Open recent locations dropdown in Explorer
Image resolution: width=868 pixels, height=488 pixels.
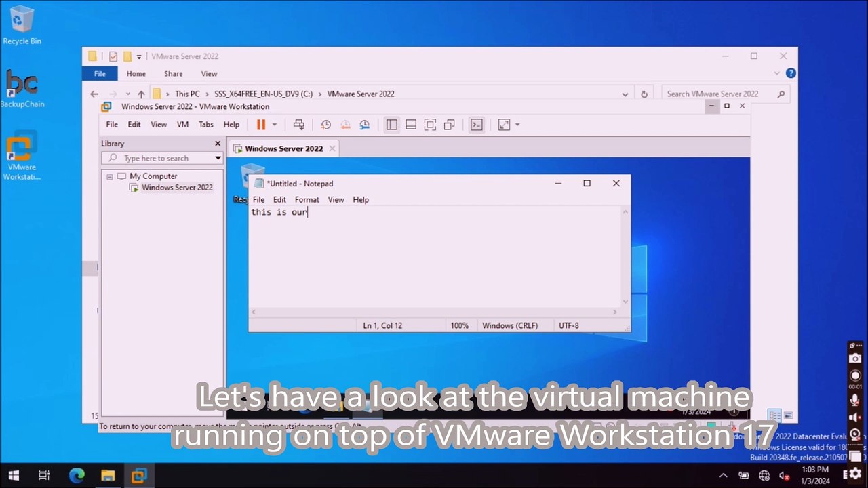[x=127, y=94]
